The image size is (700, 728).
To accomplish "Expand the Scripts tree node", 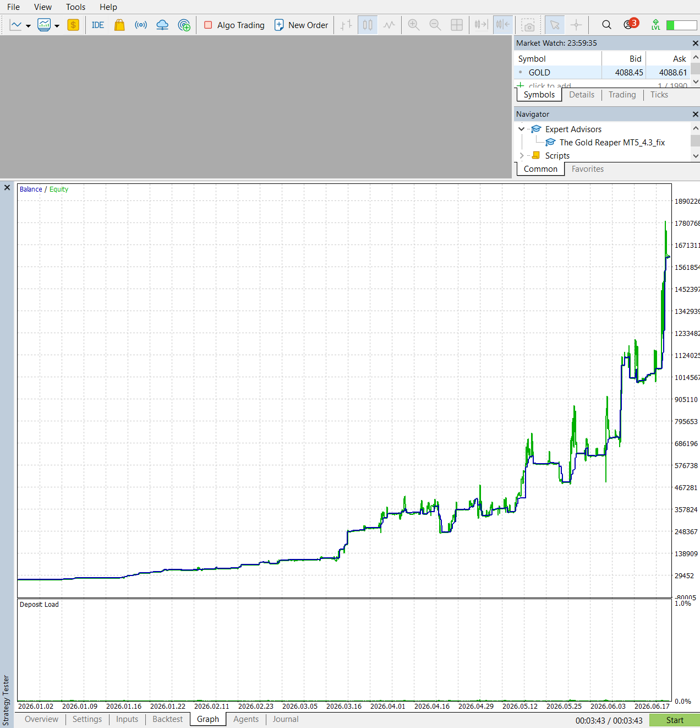I will (521, 156).
